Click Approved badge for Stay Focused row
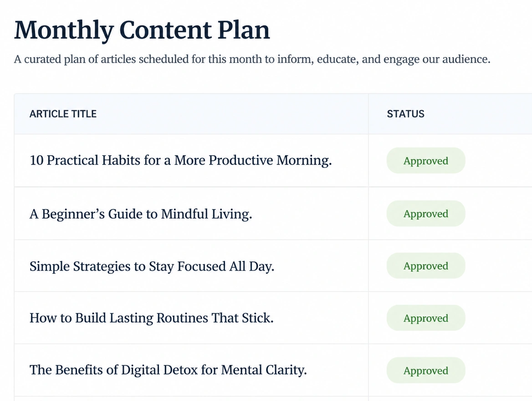 [426, 266]
